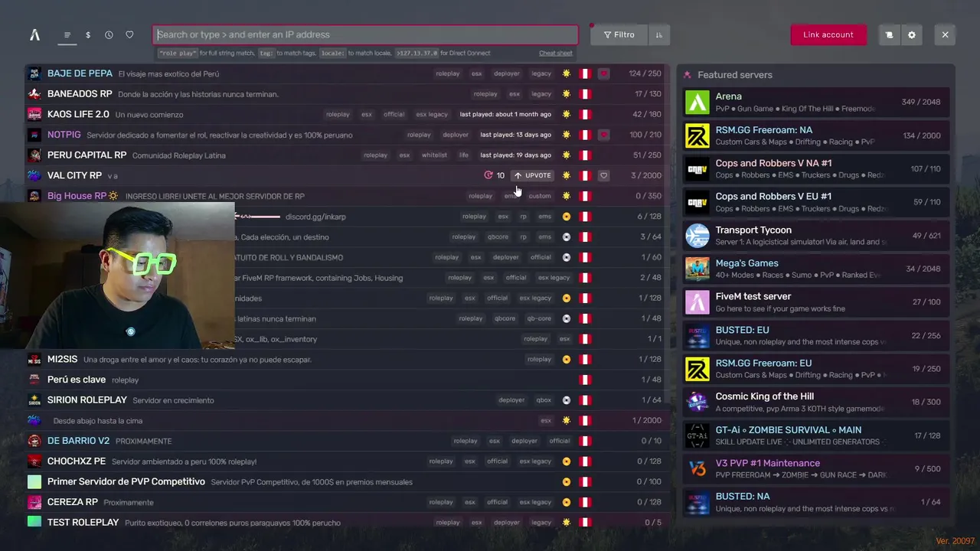This screenshot has height=551, width=980.
Task: Click the VAL CITY RP server icon
Action: click(34, 175)
